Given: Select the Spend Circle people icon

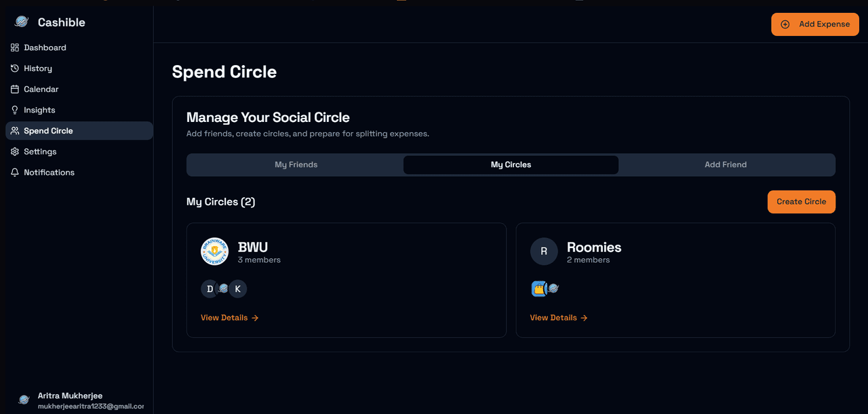Looking at the screenshot, I should point(14,130).
